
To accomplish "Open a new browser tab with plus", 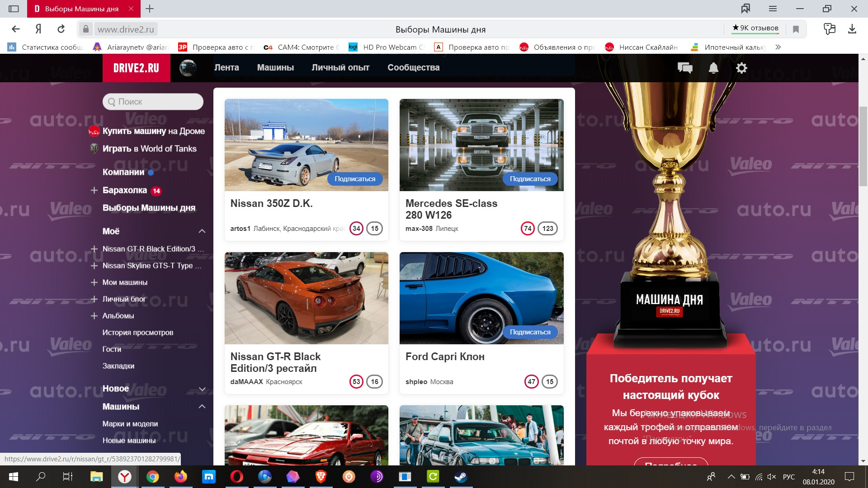I will click(x=150, y=9).
